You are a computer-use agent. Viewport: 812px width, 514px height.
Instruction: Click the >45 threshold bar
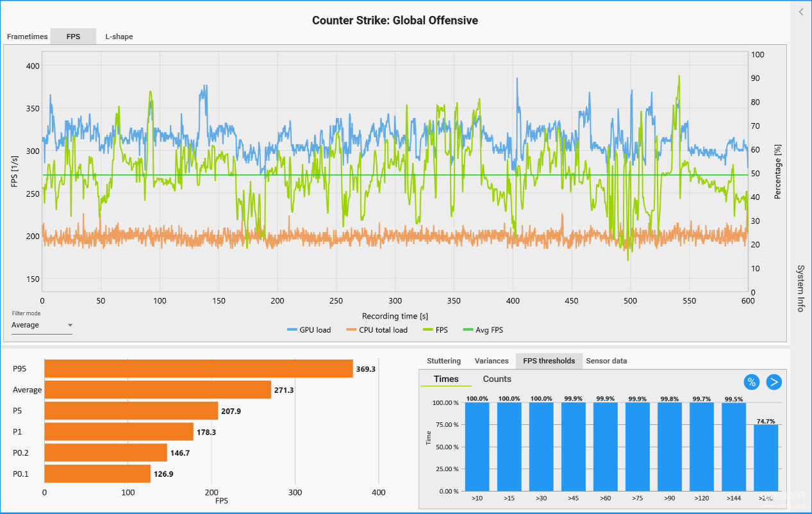[573, 447]
